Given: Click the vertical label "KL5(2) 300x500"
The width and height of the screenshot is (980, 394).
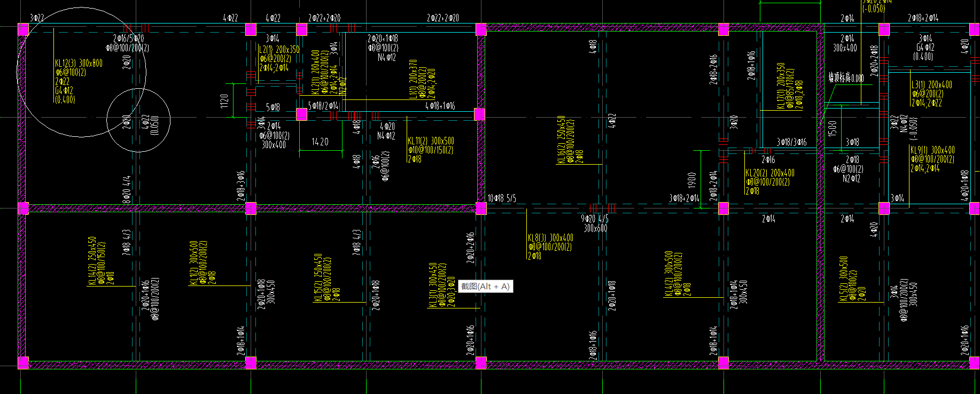Looking at the screenshot, I should pyautogui.click(x=843, y=279).
